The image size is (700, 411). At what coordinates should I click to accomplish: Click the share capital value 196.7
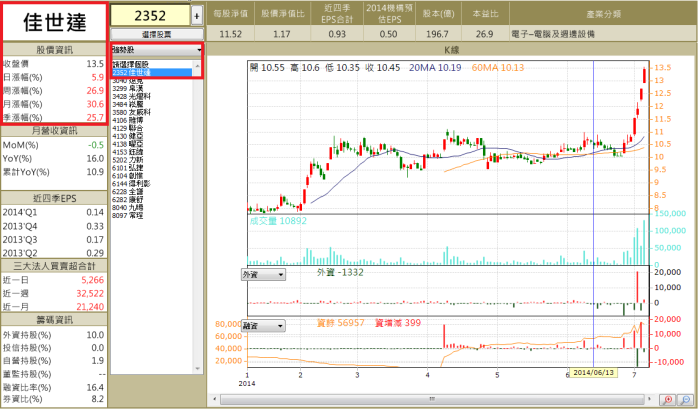[437, 34]
